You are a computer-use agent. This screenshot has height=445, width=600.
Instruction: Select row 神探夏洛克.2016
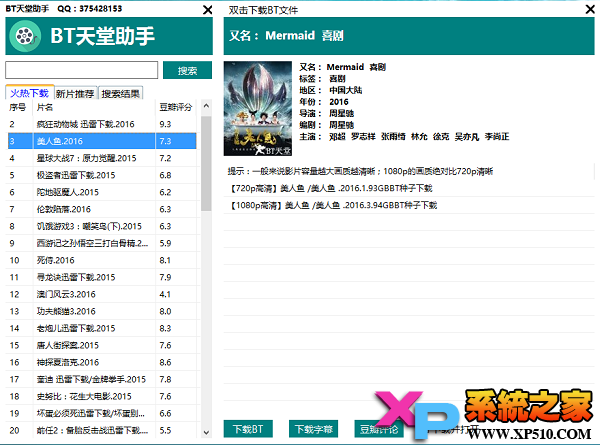103,362
